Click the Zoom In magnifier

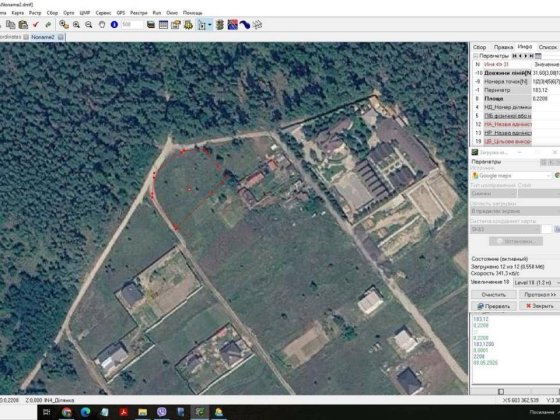coord(76,25)
